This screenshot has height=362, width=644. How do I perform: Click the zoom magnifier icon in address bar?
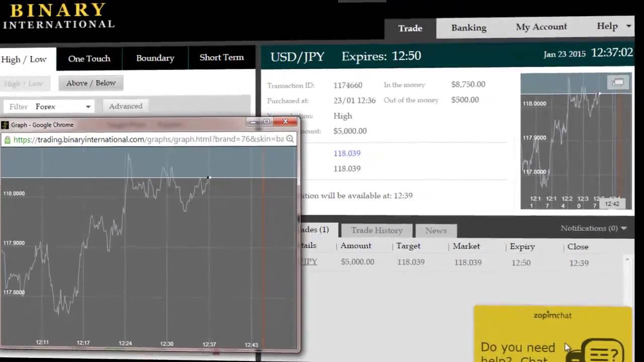click(x=290, y=139)
